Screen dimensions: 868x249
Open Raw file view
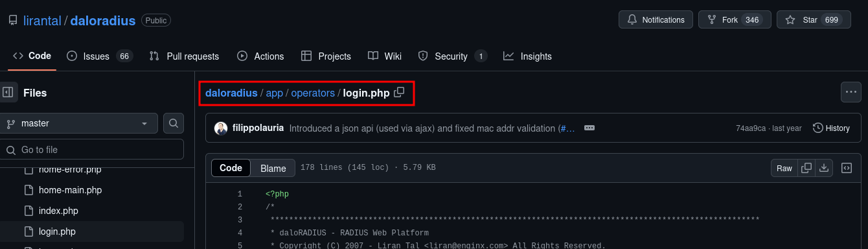(x=784, y=168)
